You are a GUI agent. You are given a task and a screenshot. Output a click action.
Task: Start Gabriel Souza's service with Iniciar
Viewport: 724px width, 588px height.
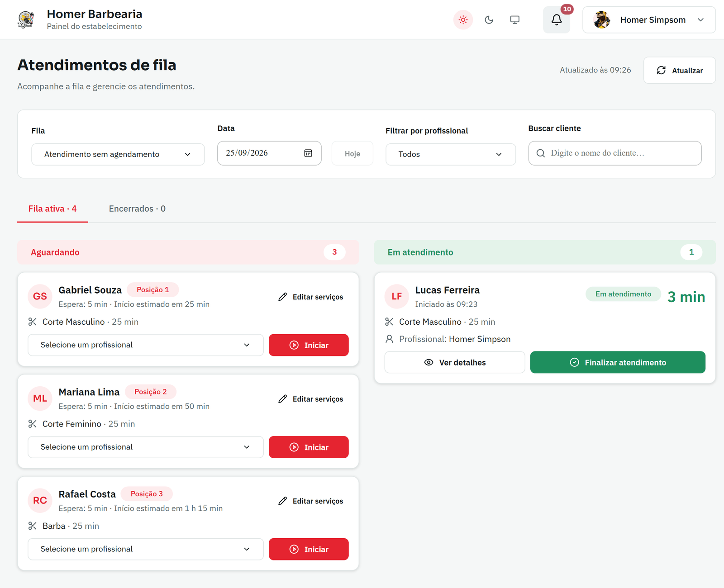[309, 345]
